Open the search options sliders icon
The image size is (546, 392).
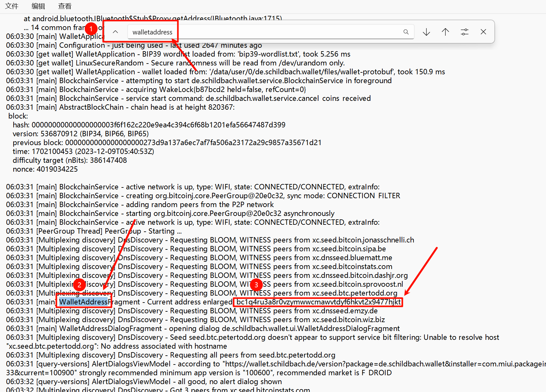(464, 32)
